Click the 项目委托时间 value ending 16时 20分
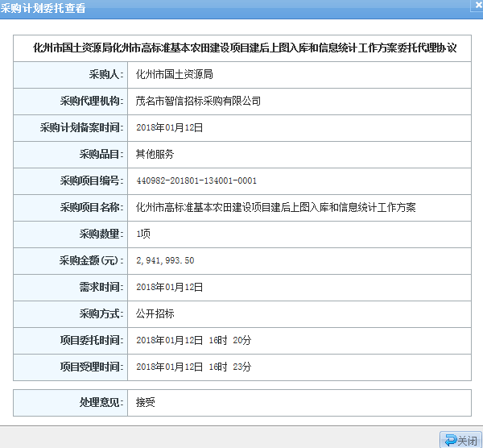The width and height of the screenshot is (483, 448). click(194, 340)
